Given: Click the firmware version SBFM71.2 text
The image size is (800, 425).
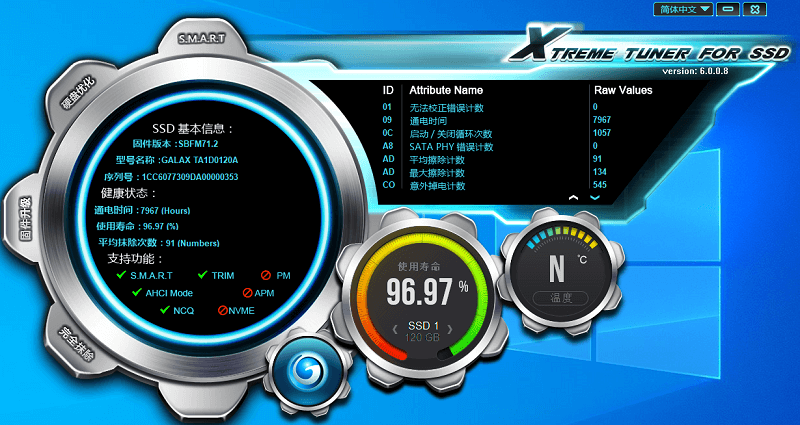Looking at the screenshot, I should coord(198,143).
